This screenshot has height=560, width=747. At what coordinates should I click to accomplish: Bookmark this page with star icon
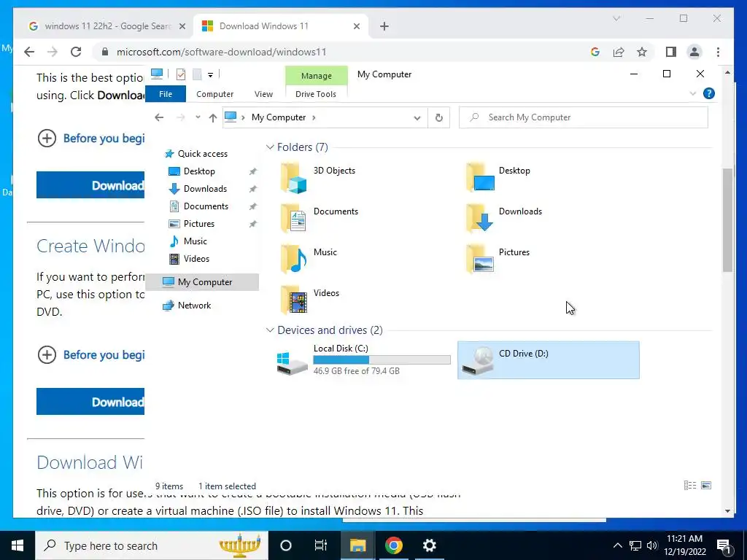pos(642,52)
